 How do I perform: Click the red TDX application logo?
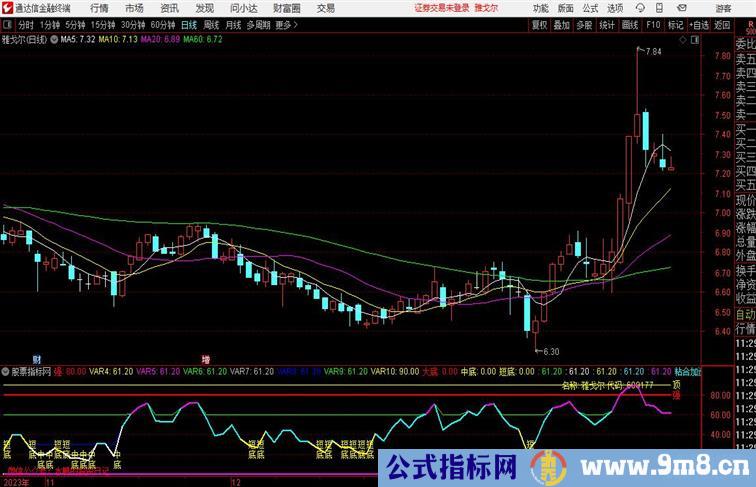coord(7,7)
